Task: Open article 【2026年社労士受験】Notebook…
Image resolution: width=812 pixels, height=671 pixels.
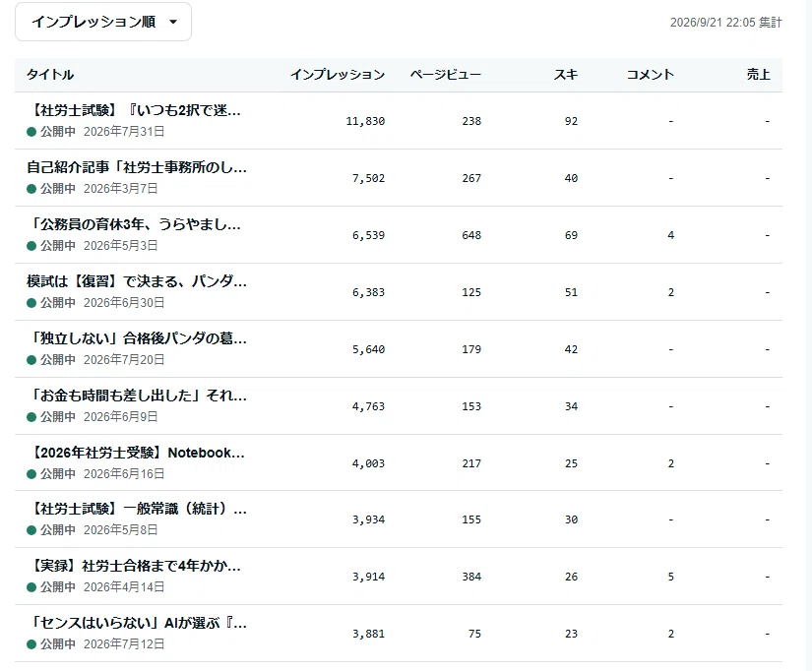Action: (x=136, y=453)
